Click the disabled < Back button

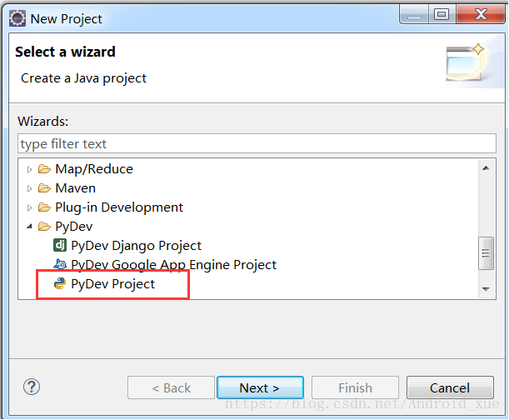pyautogui.click(x=171, y=387)
